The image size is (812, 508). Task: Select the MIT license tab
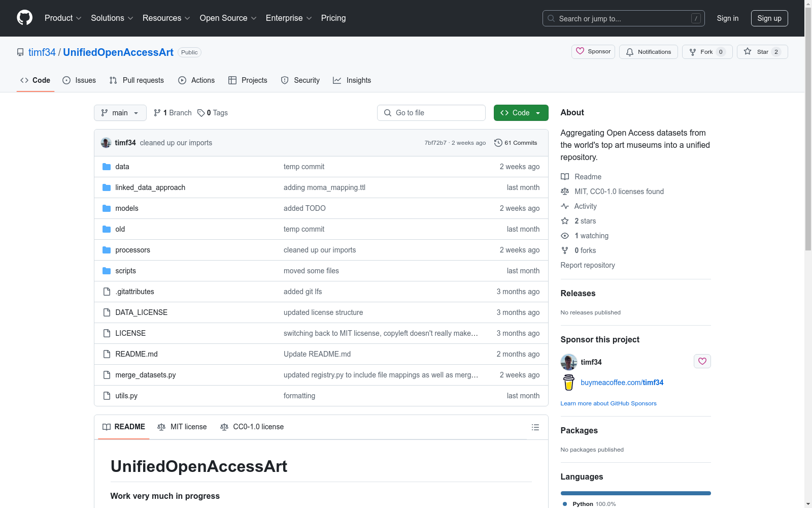pos(182,427)
